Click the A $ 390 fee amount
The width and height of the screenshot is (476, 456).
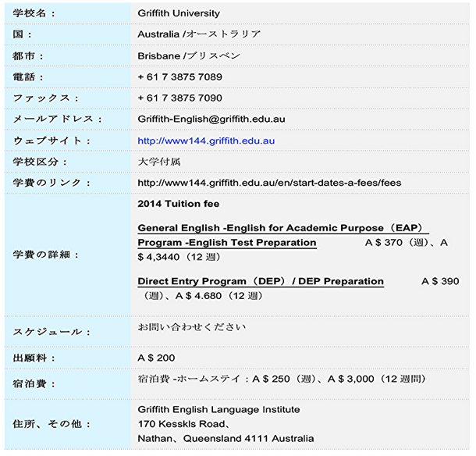point(440,281)
